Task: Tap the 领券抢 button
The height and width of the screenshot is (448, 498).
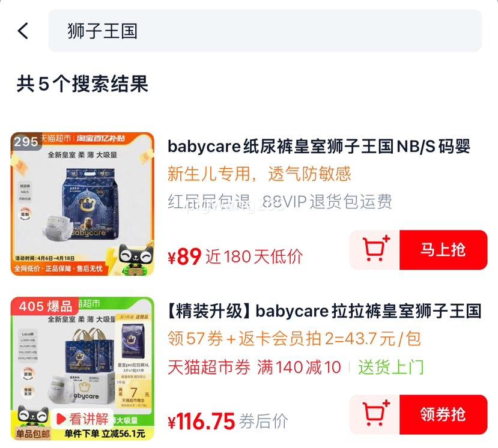Action: click(x=443, y=414)
